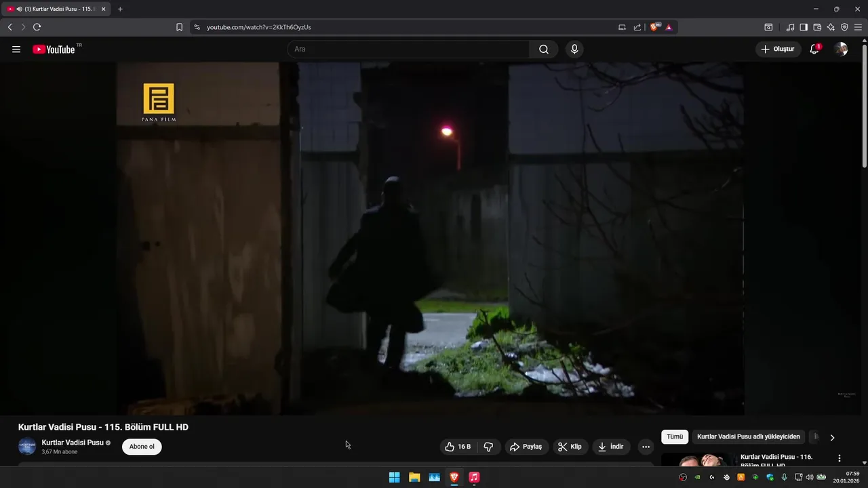Click the YouTube search field 'Ara'
Viewport: 868px width, 488px height.
click(408, 49)
